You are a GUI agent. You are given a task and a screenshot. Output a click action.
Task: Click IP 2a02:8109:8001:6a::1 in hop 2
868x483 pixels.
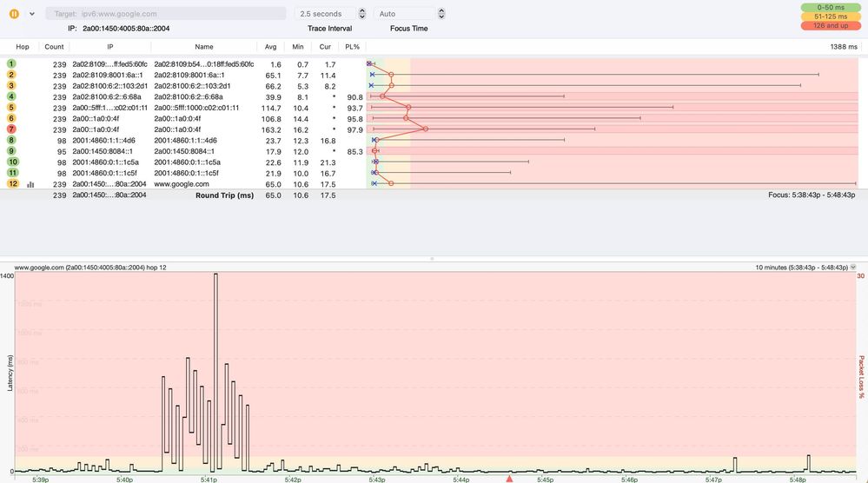coord(108,76)
